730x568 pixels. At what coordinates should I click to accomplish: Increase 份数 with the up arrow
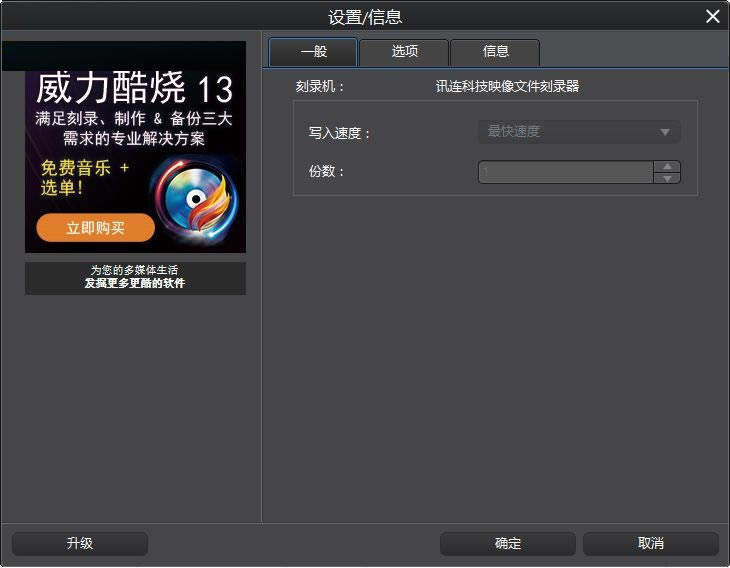point(667,166)
